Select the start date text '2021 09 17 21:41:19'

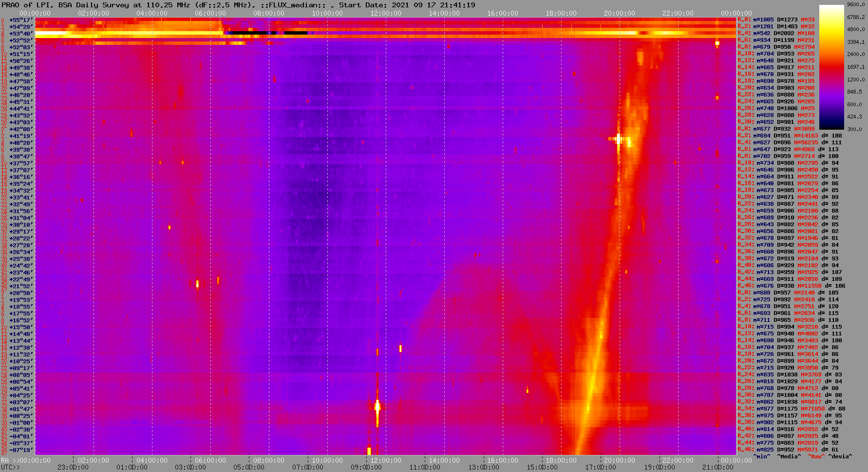[434, 5]
